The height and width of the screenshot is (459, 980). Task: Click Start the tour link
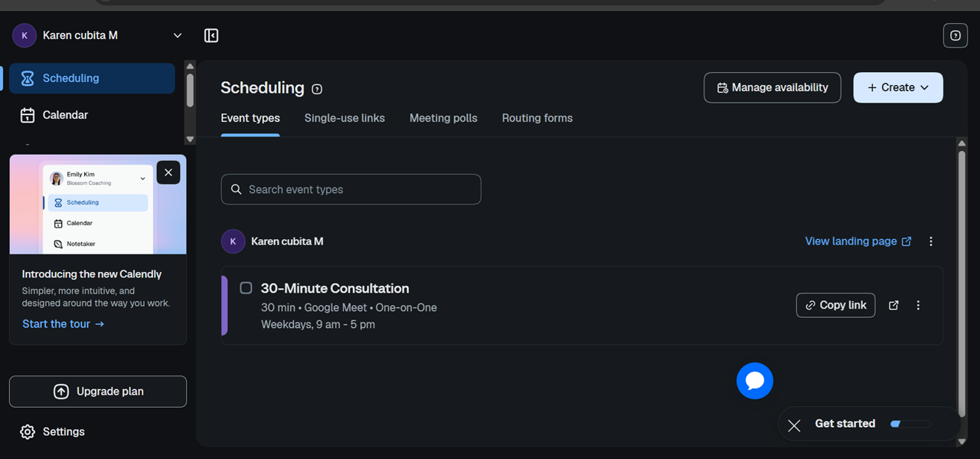(x=63, y=324)
